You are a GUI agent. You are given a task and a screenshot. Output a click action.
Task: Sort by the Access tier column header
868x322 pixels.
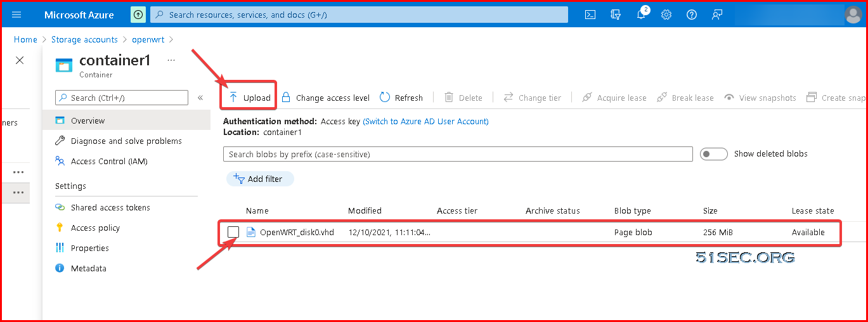tap(457, 210)
